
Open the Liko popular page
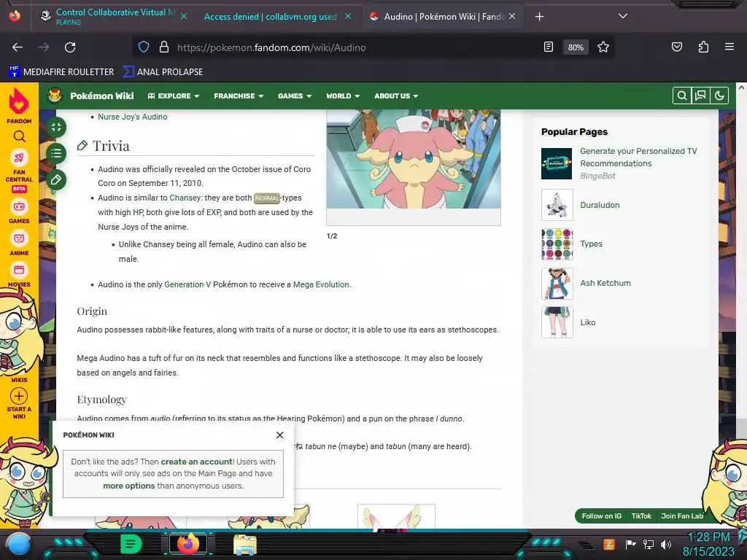tap(588, 322)
